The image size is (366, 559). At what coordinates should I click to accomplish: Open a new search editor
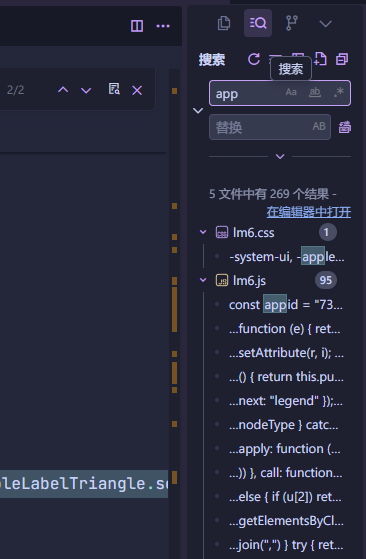(x=320, y=59)
